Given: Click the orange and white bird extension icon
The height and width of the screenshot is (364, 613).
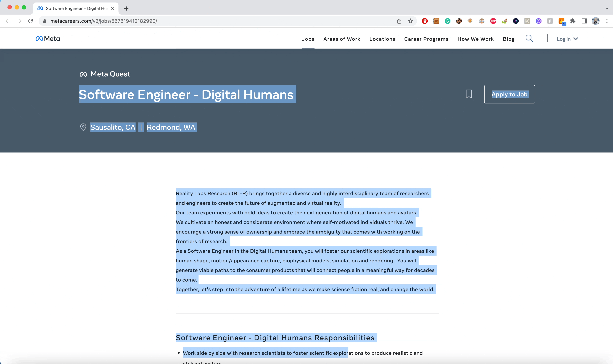Looking at the screenshot, I should [470, 21].
